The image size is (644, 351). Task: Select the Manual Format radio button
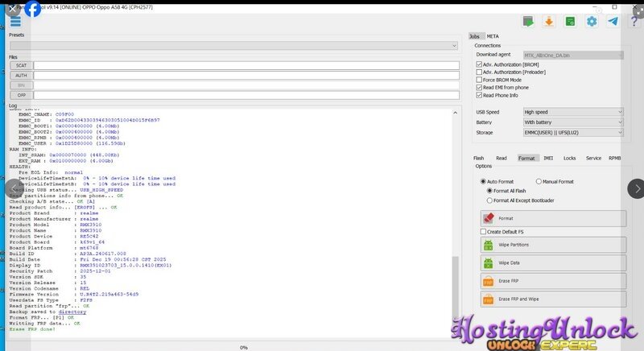(538, 182)
